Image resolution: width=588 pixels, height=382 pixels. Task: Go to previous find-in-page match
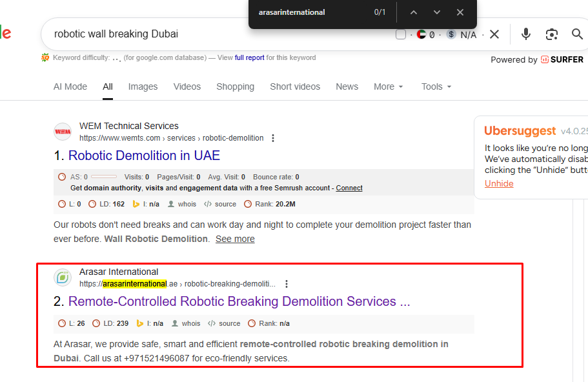[x=414, y=12]
